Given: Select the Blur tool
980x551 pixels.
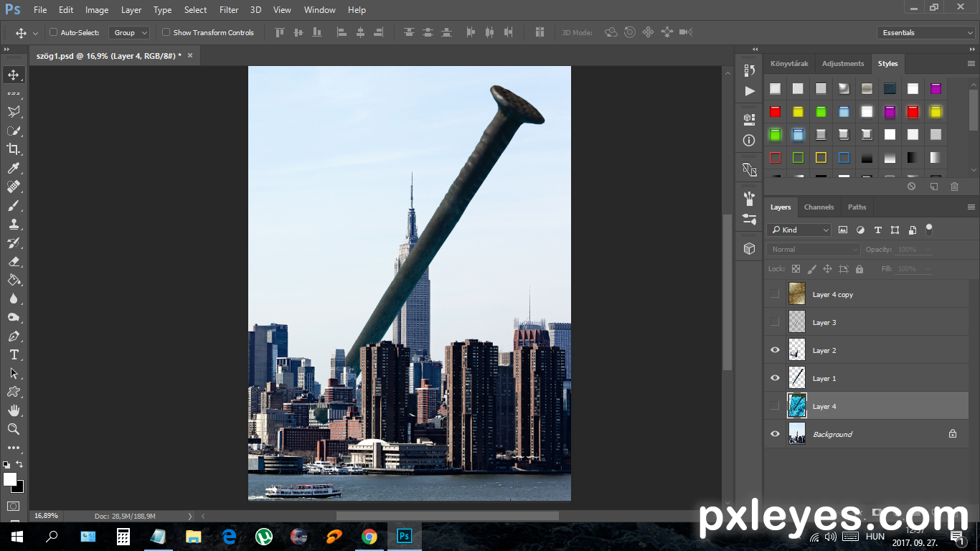Looking at the screenshot, I should click(x=13, y=298).
